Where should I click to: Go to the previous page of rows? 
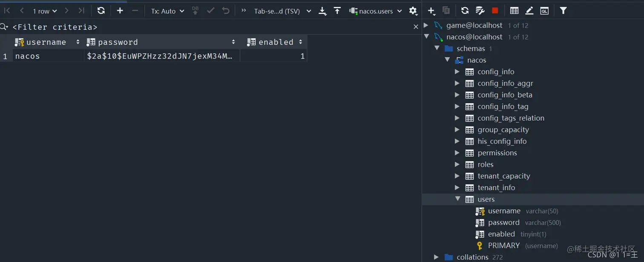[22, 11]
